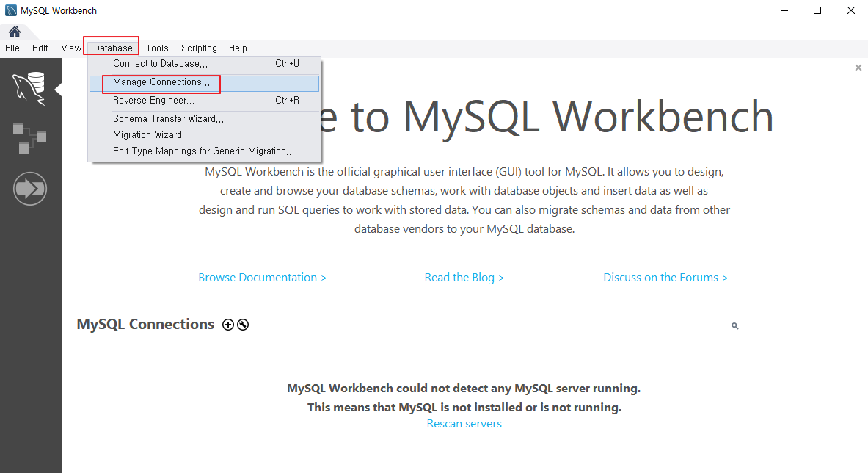Open the View menu
868x473 pixels.
click(71, 48)
